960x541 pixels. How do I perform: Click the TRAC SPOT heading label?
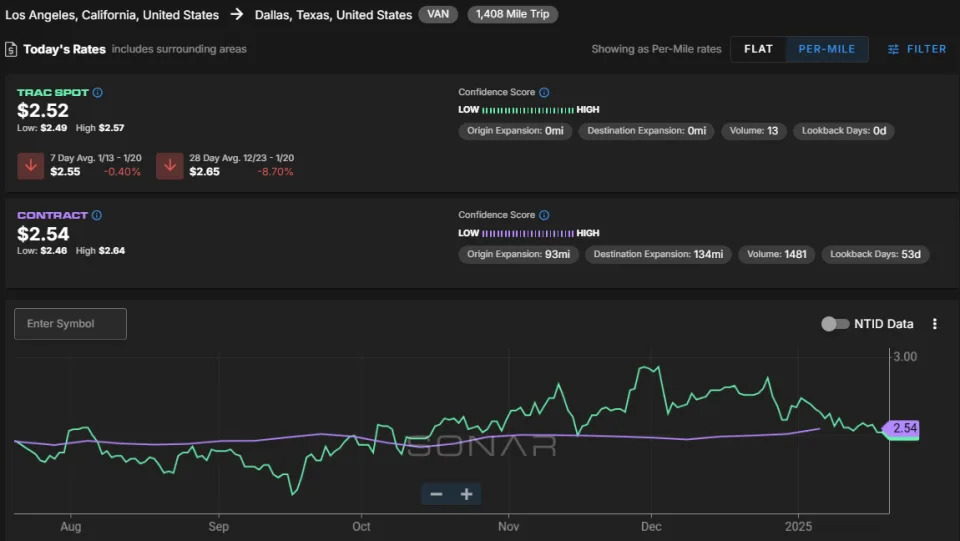(x=53, y=92)
